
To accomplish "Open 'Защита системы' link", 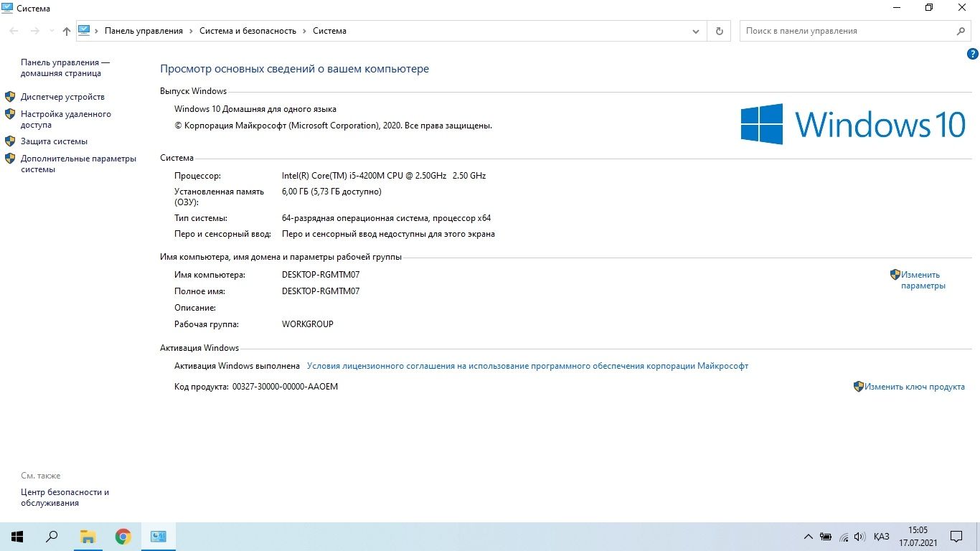I will click(x=54, y=141).
